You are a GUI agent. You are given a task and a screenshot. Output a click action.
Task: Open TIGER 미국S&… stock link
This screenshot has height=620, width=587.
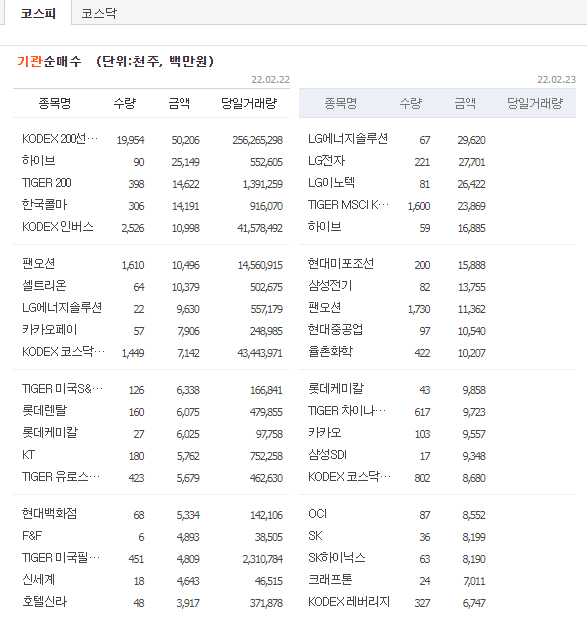(62, 389)
